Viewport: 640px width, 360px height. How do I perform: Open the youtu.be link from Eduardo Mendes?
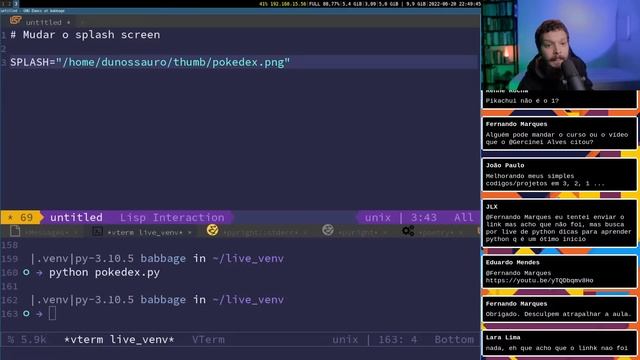click(539, 280)
